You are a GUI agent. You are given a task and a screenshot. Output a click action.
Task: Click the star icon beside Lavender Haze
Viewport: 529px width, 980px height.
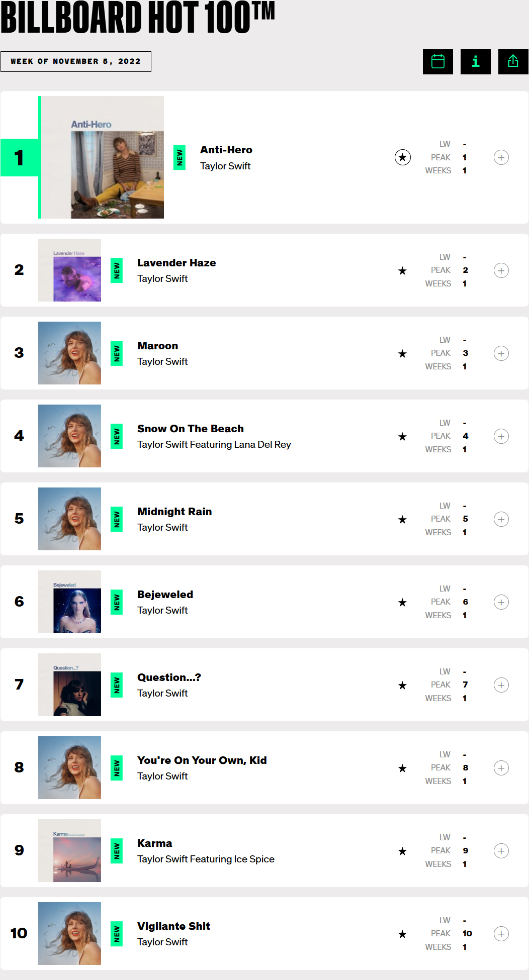click(x=402, y=271)
